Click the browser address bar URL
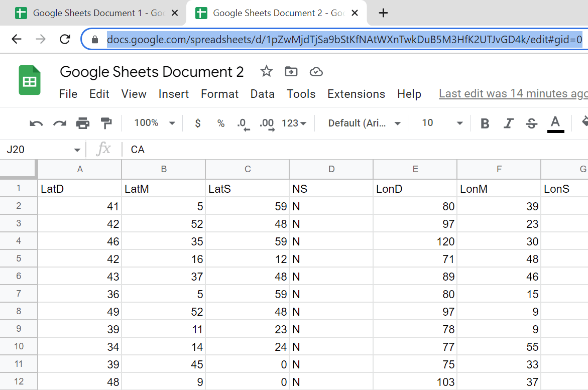Image resolution: width=588 pixels, height=390 pixels. (344, 39)
